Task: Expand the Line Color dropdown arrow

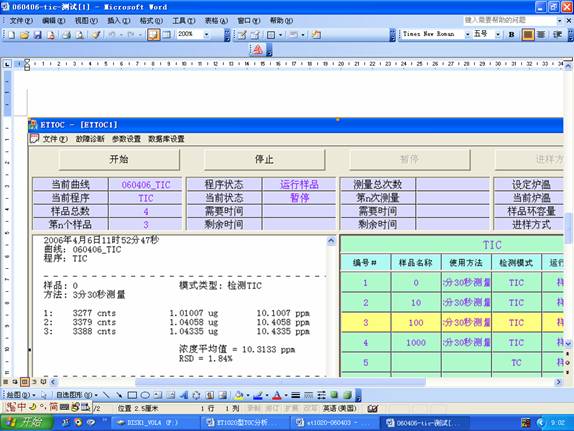Action: 266,395
